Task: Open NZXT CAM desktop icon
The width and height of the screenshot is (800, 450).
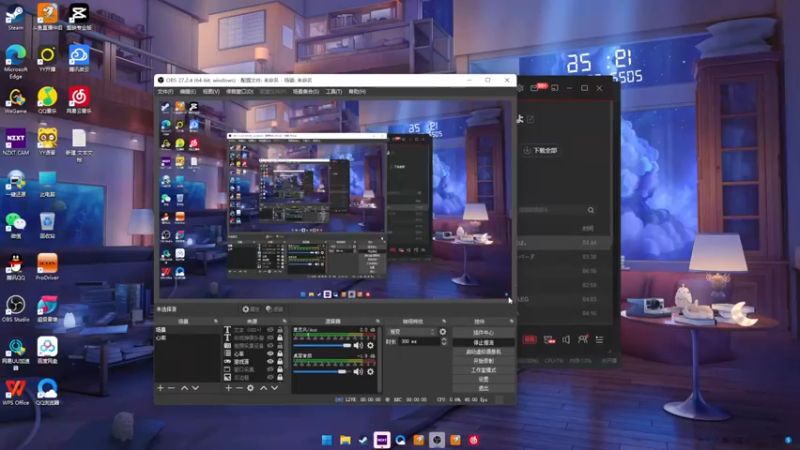Action: [x=15, y=142]
